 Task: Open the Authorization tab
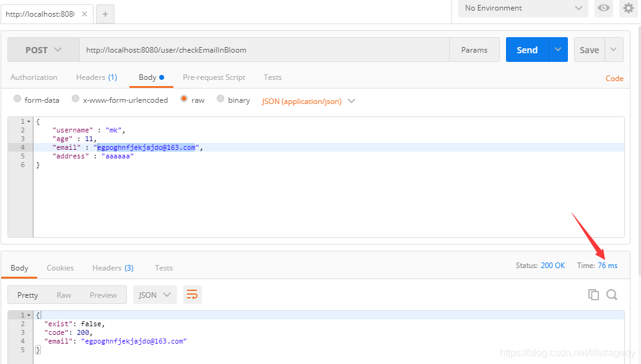tap(34, 77)
